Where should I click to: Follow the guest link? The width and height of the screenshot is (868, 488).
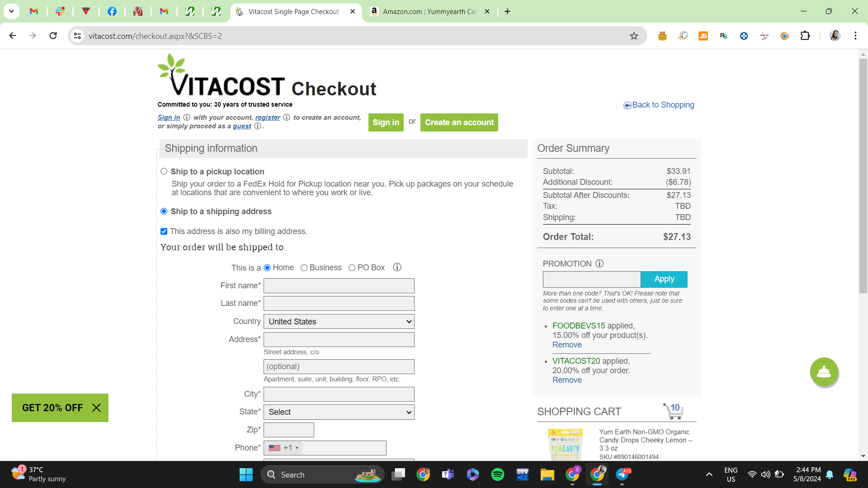pos(242,126)
